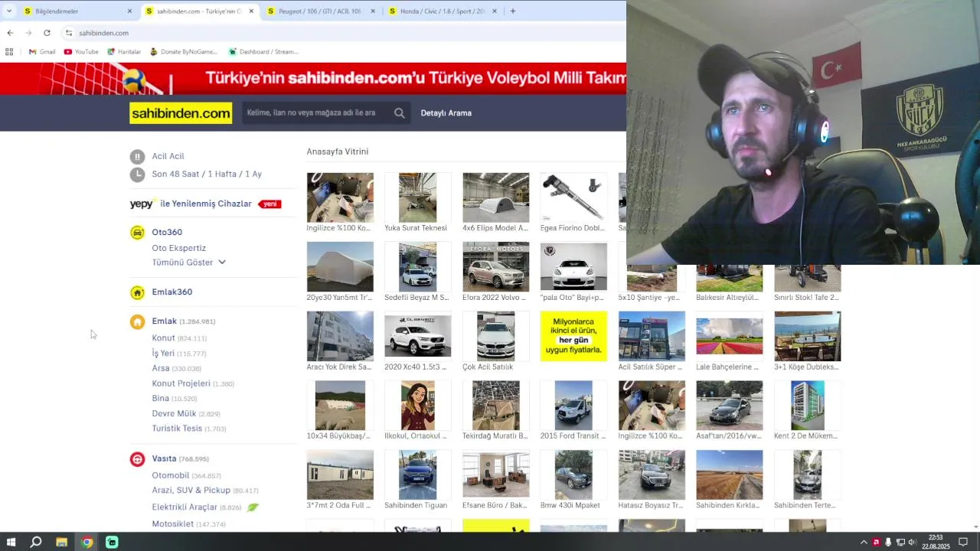Click the Oto360 car icon

click(137, 233)
